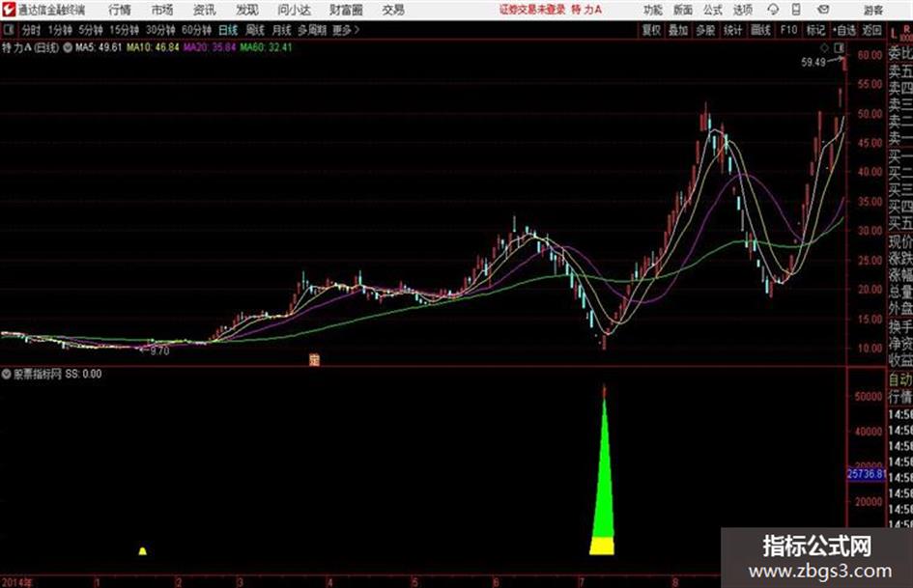
Task: Click the 叠加 toolbar button
Action: click(678, 30)
